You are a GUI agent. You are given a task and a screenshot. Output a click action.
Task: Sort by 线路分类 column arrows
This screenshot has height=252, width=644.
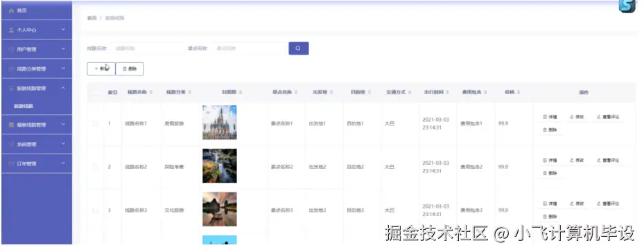[190, 92]
